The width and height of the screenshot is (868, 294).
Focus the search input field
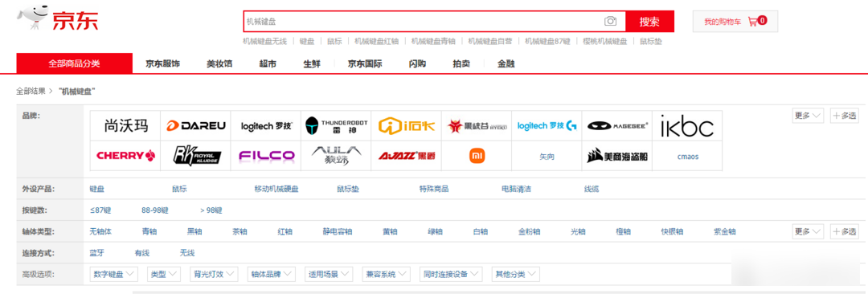[x=424, y=22]
